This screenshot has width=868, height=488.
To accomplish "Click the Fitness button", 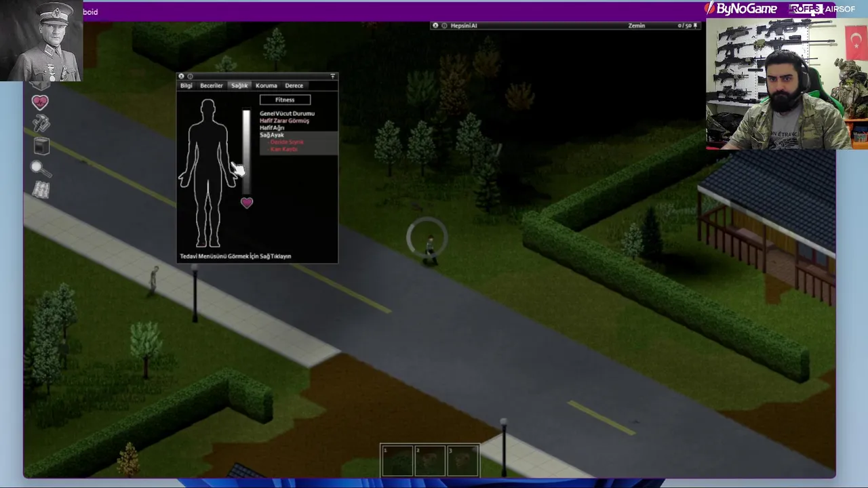I will 285,100.
